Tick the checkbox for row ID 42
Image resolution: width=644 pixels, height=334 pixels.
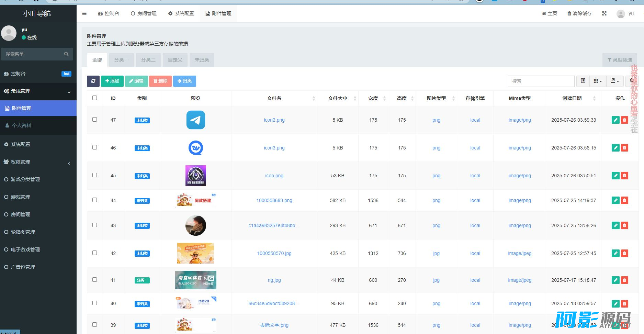(x=95, y=253)
